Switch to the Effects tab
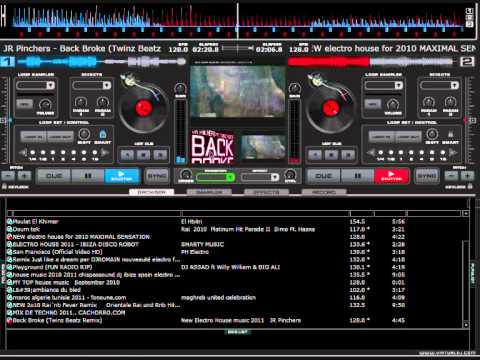Viewport: 480px width, 360px height. point(267,192)
